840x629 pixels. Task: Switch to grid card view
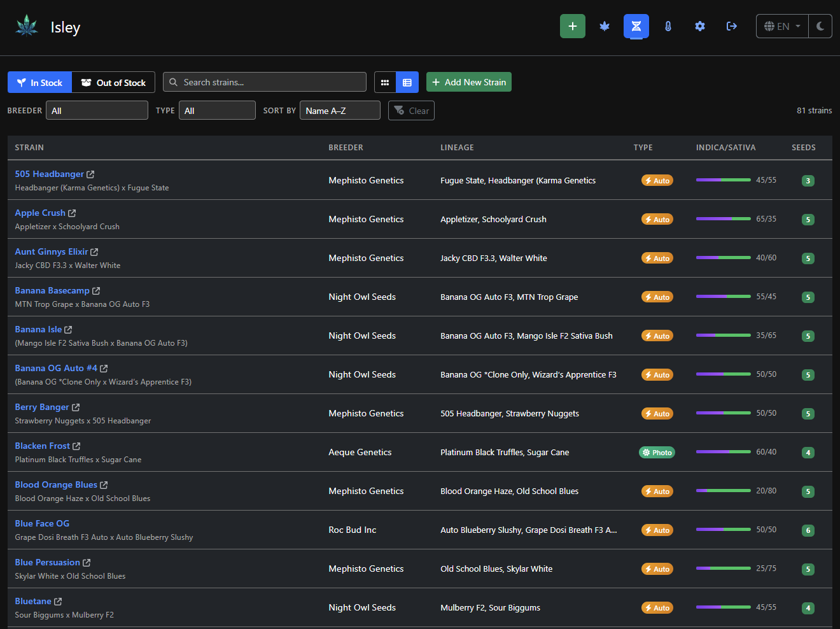coord(385,82)
